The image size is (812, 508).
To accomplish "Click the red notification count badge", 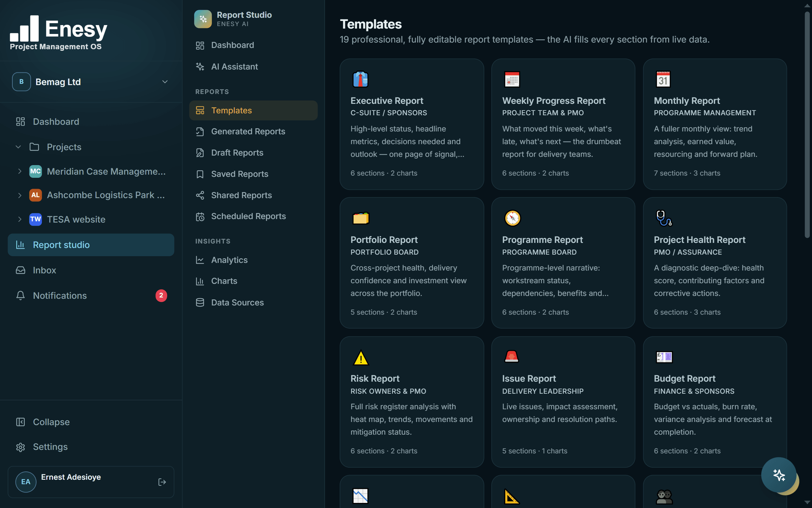I will click(161, 296).
